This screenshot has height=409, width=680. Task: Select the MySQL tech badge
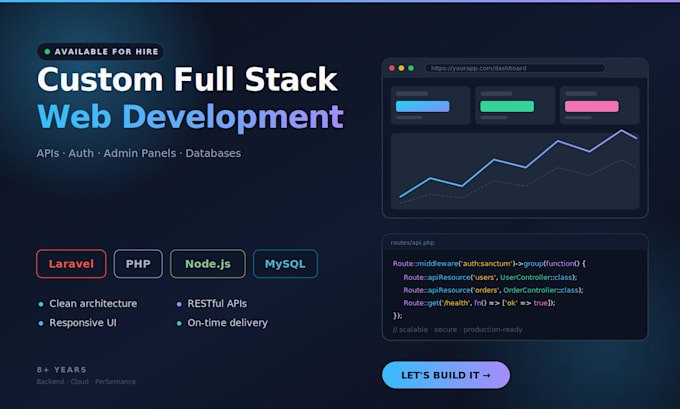point(285,264)
